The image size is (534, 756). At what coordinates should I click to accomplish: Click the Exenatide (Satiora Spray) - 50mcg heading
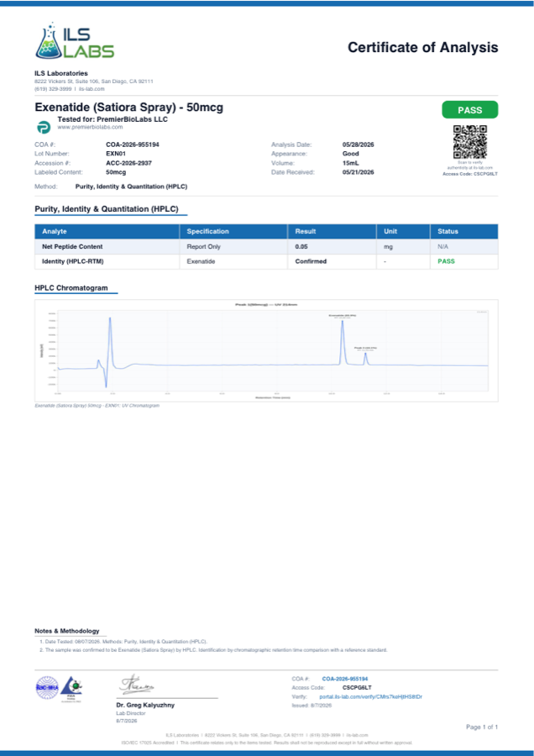[128, 107]
